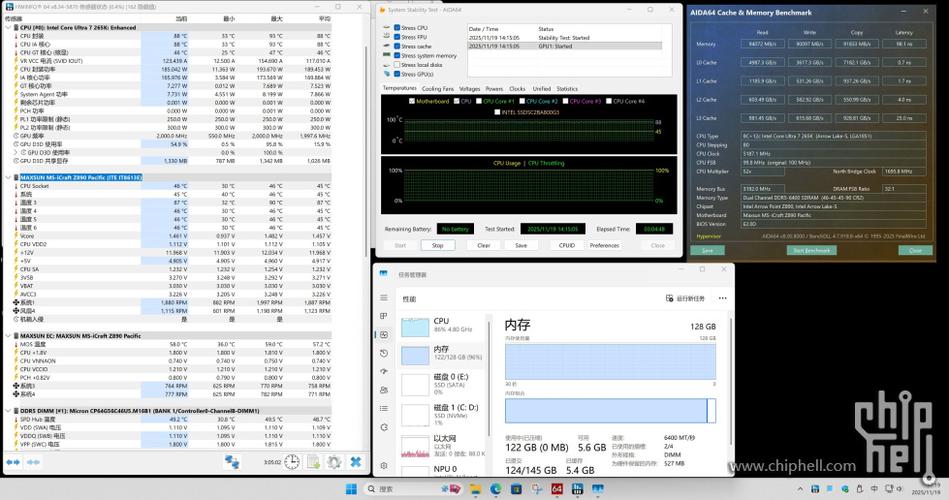Viewport: 949px width, 500px height.
Task: Uncheck Motherboard temperature graph checkbox
Action: pyautogui.click(x=412, y=101)
